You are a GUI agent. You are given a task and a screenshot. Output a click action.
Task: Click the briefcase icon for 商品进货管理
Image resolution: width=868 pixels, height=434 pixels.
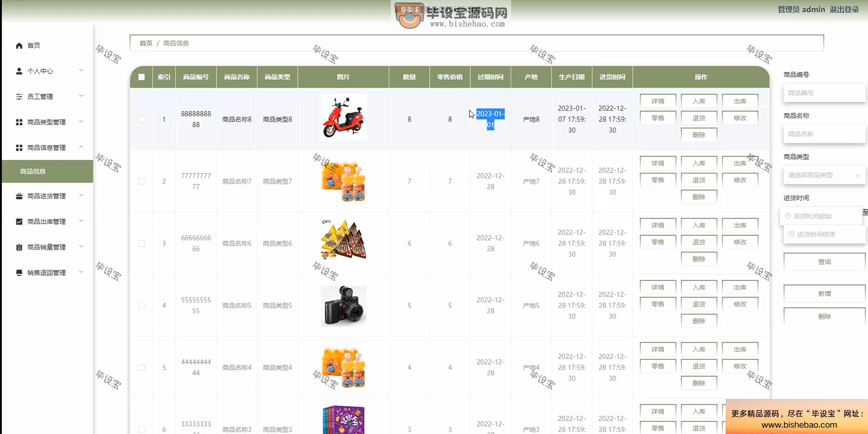[19, 196]
